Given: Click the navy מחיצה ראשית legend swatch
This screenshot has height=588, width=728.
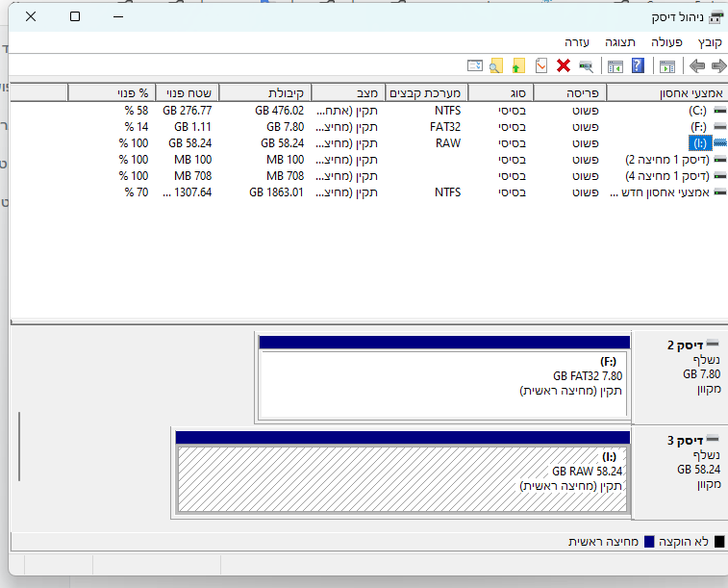Looking at the screenshot, I should point(649,542).
